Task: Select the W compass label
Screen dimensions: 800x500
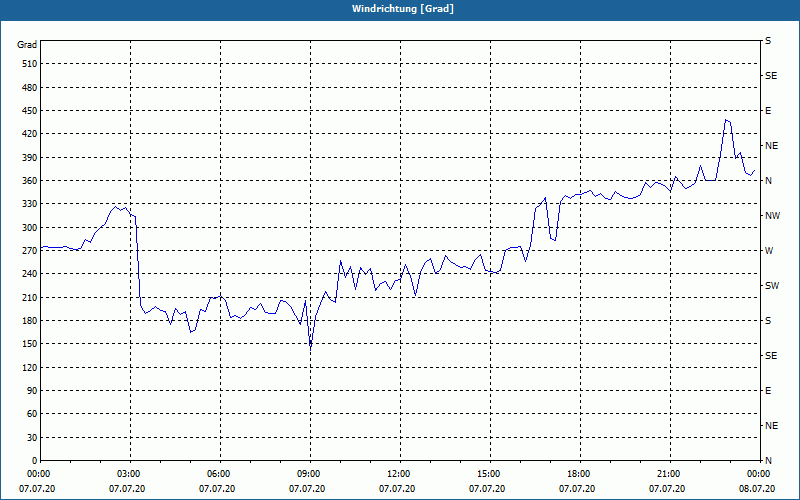Action: [x=769, y=251]
